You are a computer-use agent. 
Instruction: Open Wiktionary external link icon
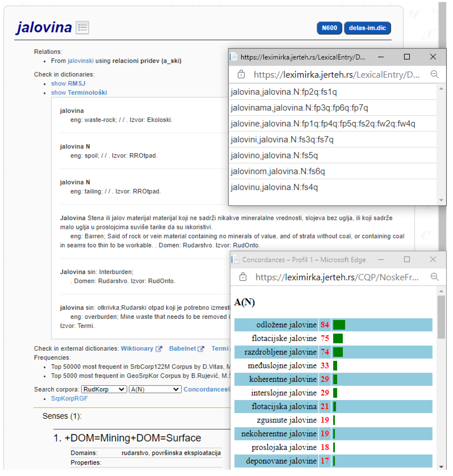point(159,349)
